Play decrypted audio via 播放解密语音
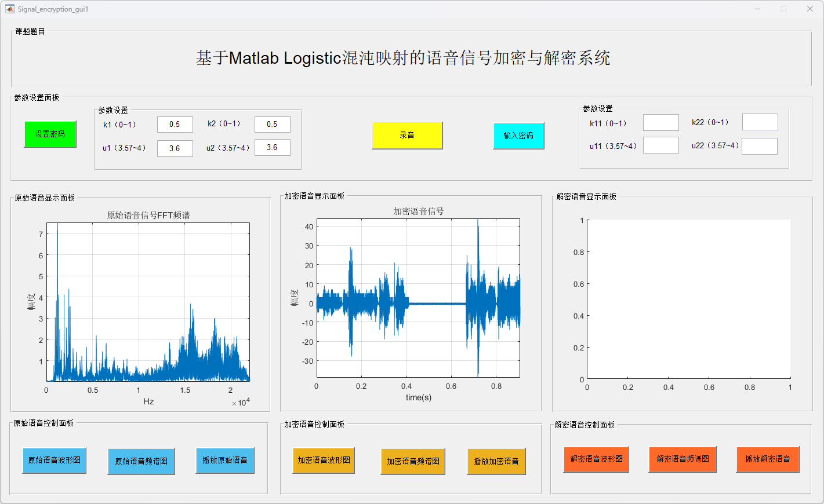This screenshot has width=824, height=504. point(768,459)
